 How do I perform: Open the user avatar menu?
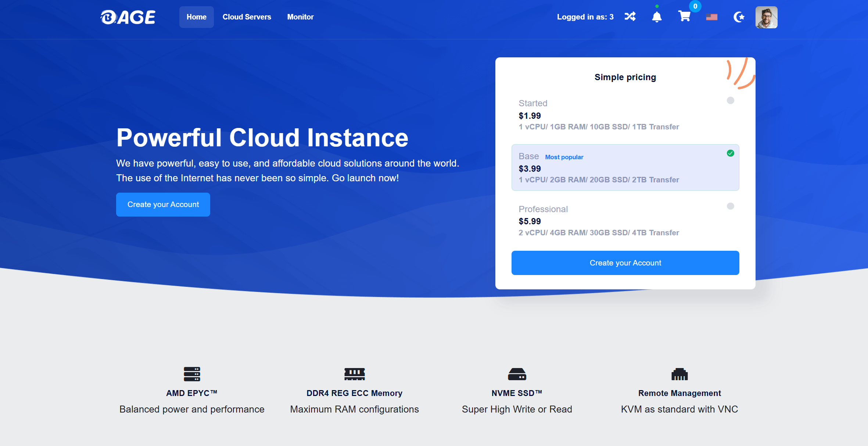click(x=766, y=17)
